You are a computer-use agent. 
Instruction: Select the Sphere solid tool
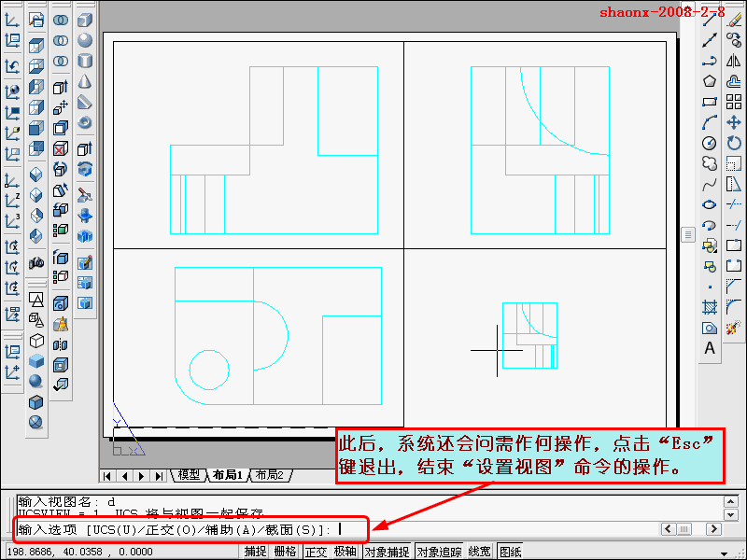click(x=85, y=40)
